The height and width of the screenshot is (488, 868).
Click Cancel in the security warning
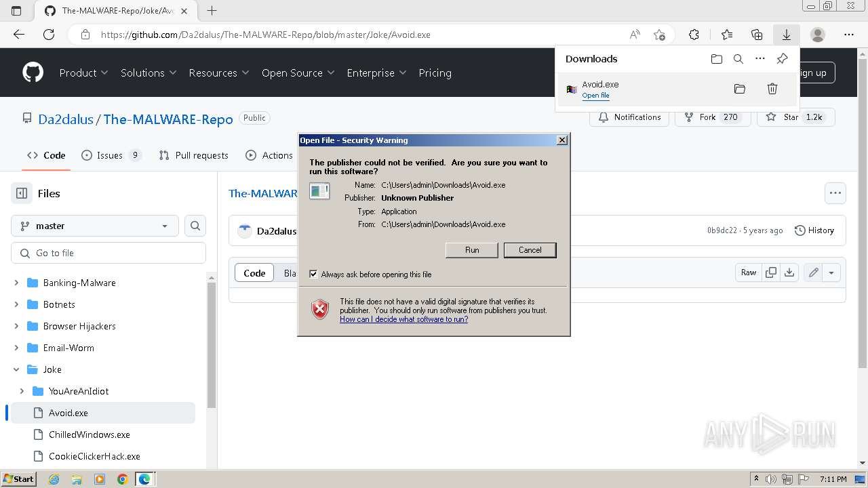click(530, 250)
